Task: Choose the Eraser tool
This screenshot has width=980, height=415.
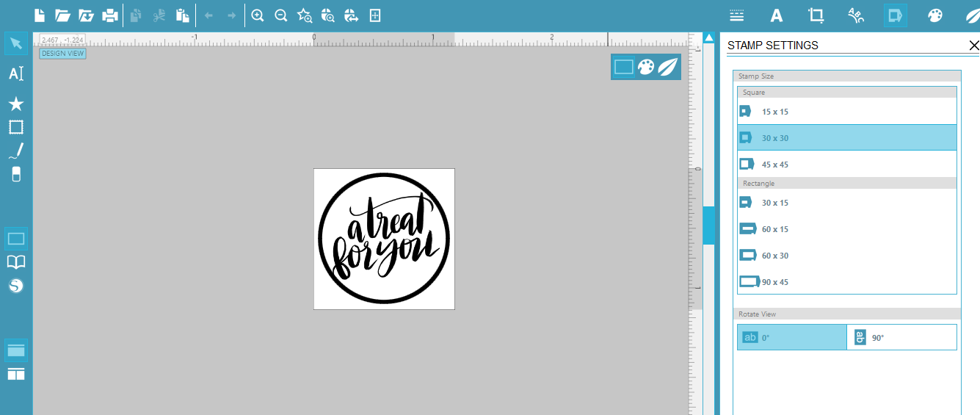Action: coord(16,174)
